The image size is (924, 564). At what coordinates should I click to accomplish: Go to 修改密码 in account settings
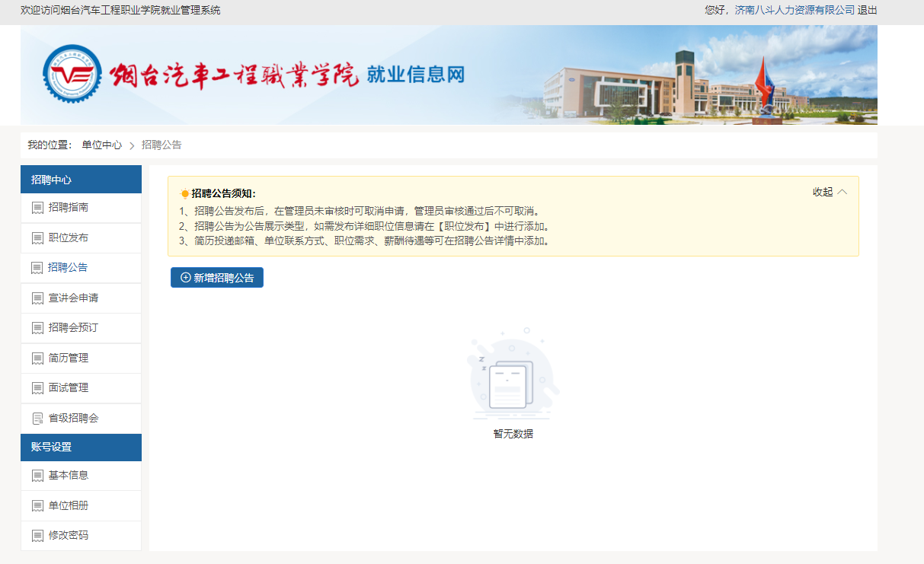click(x=69, y=535)
